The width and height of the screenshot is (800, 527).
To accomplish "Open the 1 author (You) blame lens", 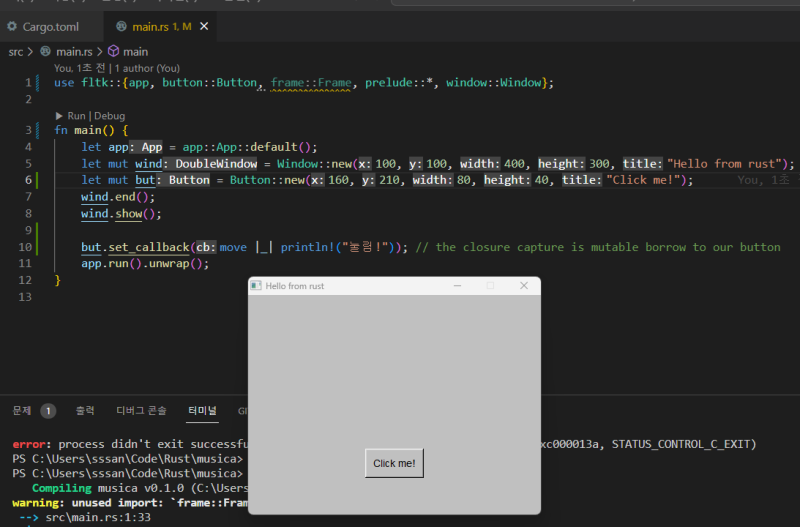I will [x=146, y=68].
